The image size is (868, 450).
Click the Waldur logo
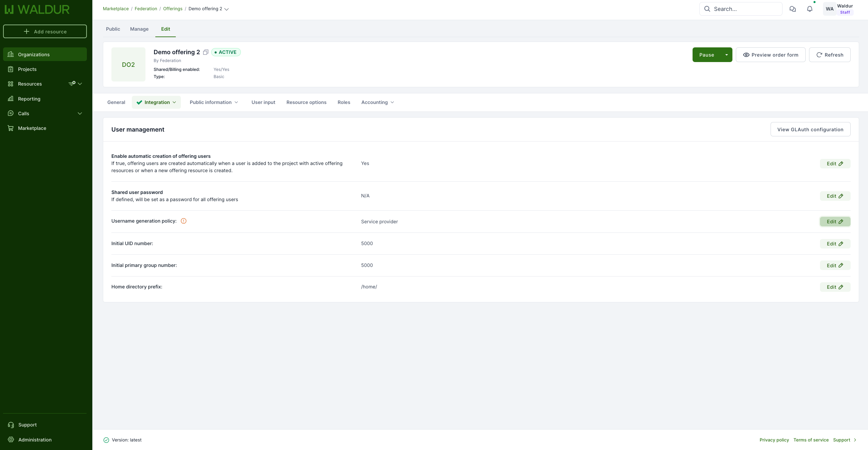pos(37,10)
